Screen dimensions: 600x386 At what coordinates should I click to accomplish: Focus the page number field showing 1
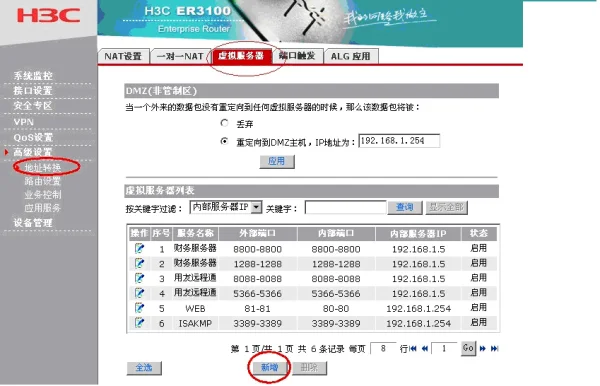[x=444, y=349]
